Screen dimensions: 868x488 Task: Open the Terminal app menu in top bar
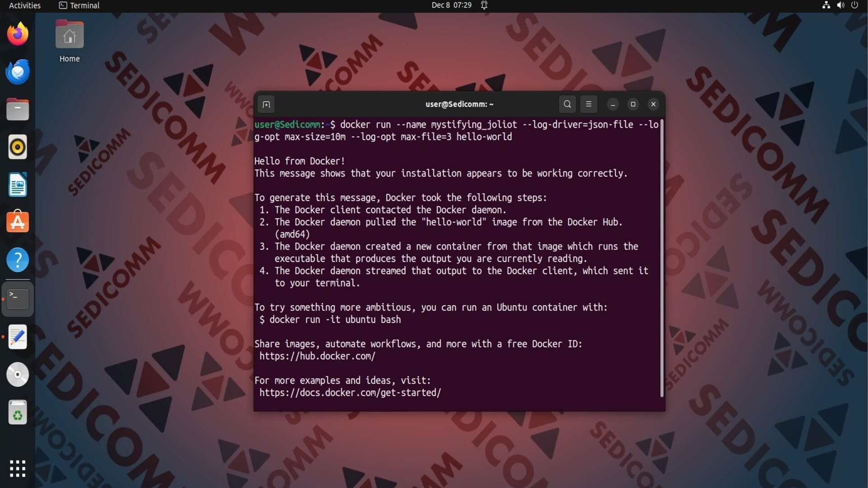click(79, 5)
